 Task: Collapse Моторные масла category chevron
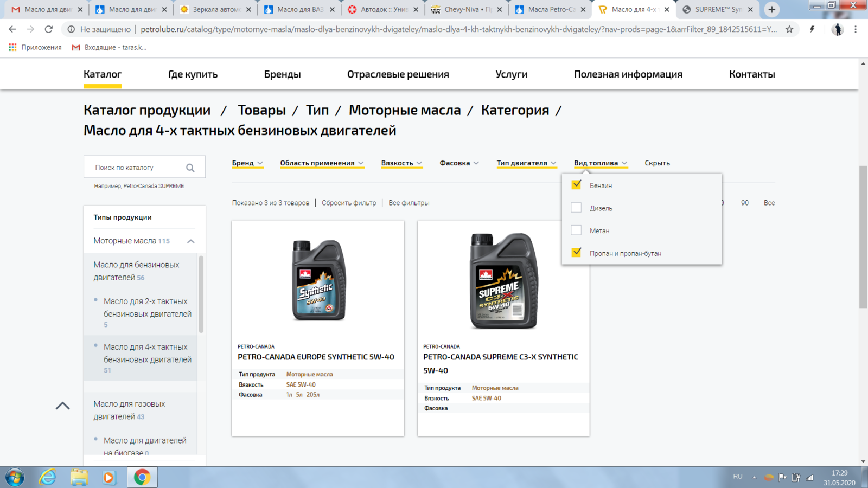[190, 241]
